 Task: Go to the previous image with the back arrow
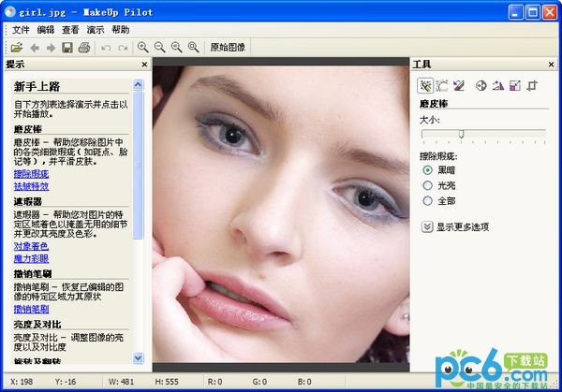tap(35, 48)
